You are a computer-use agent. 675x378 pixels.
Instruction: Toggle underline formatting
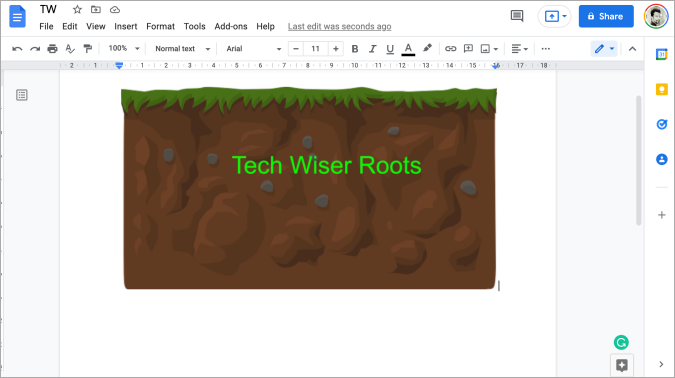390,49
